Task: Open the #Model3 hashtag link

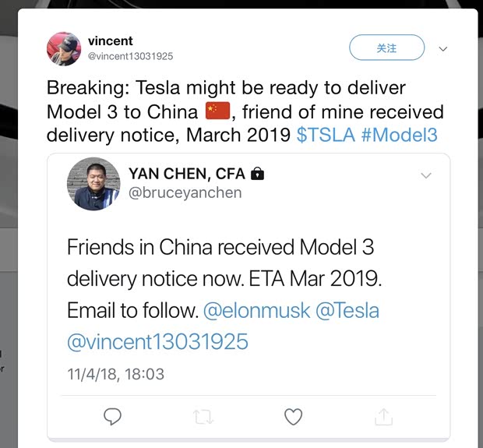Action: tap(400, 135)
